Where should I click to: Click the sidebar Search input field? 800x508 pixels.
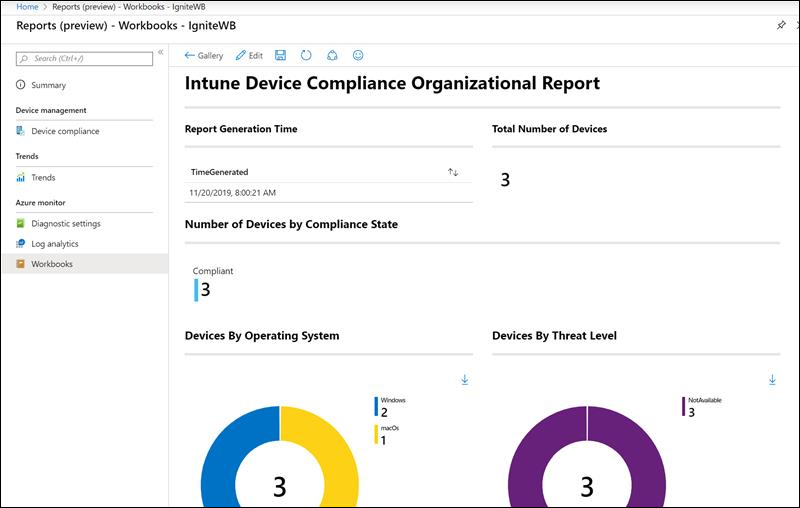(x=86, y=59)
